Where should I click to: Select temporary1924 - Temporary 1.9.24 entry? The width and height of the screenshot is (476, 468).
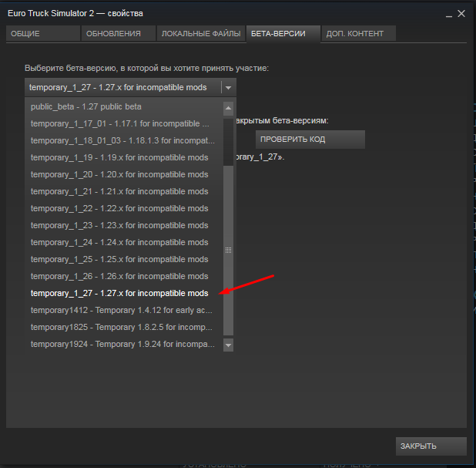coord(123,345)
